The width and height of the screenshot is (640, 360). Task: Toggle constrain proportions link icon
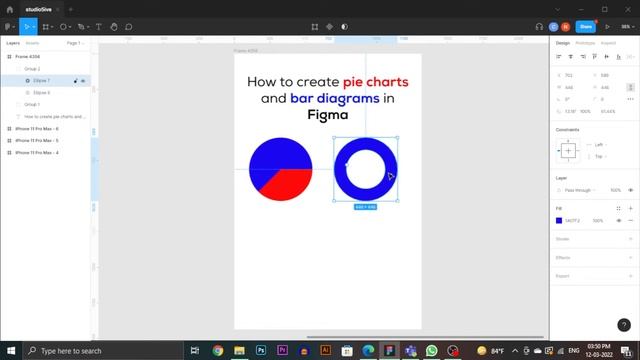click(x=631, y=87)
